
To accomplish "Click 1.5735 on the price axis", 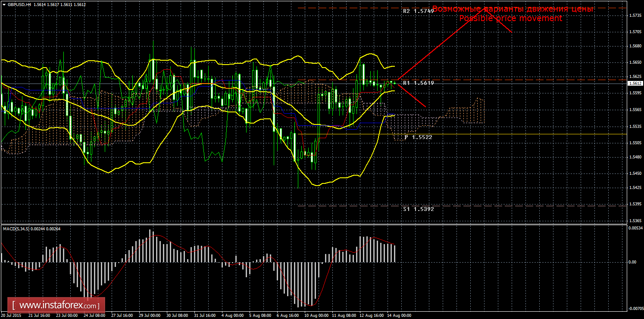I will 635,15.
